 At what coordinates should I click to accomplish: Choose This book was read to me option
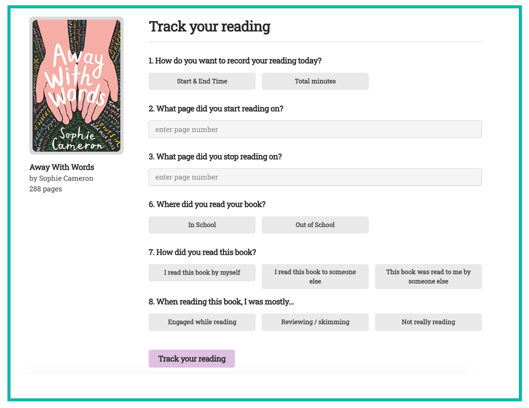coord(428,276)
